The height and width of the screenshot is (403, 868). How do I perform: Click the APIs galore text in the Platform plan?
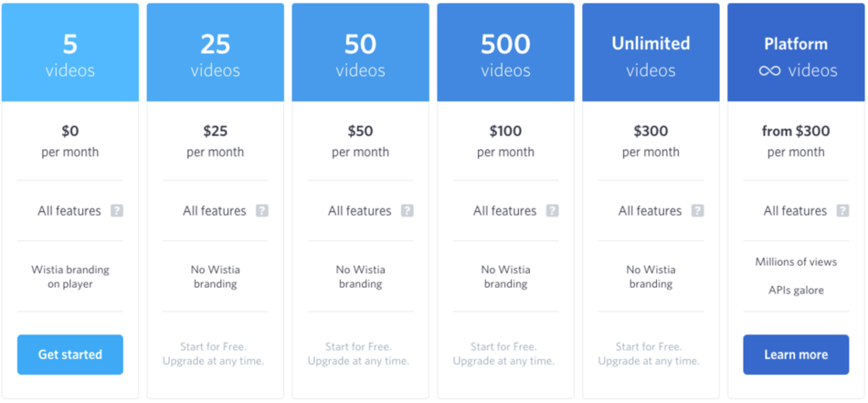pos(796,290)
